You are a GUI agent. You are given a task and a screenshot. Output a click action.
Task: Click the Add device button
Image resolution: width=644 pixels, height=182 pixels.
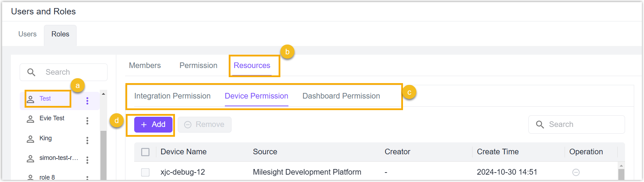[x=153, y=124]
